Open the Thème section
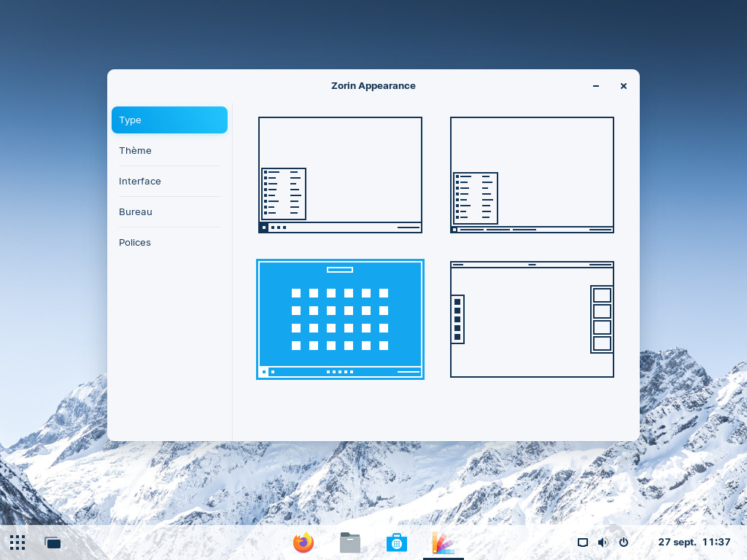 tap(169, 150)
